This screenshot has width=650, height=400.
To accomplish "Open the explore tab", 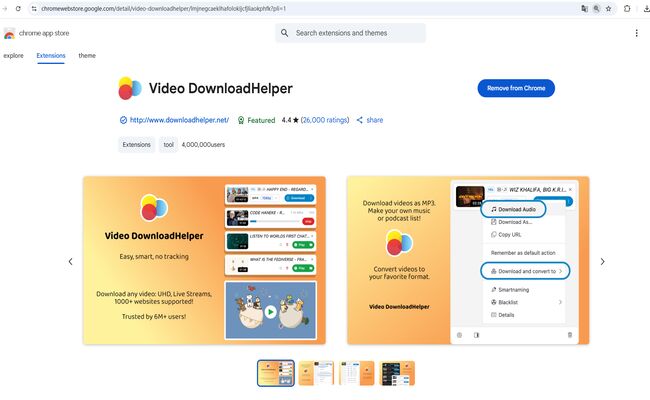I will [x=13, y=56].
